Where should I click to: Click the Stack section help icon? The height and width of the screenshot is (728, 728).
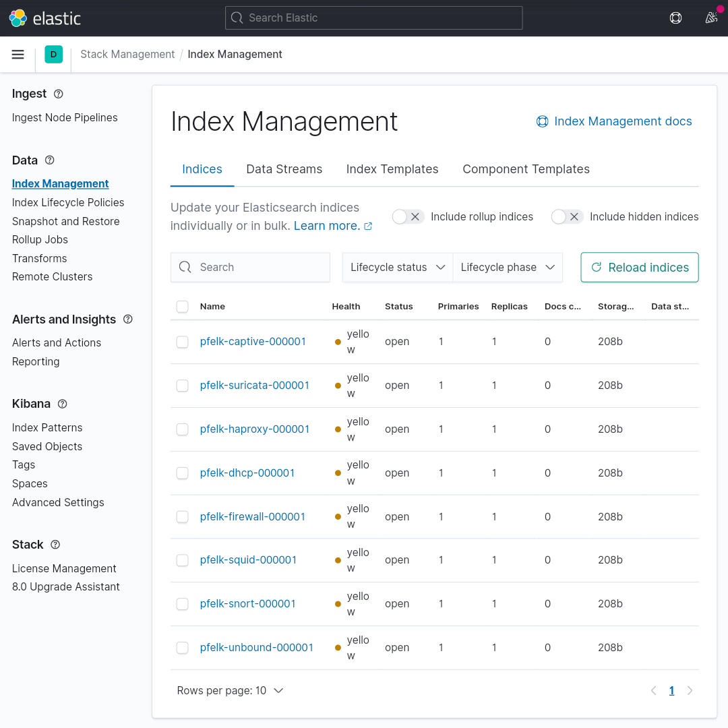point(55,545)
